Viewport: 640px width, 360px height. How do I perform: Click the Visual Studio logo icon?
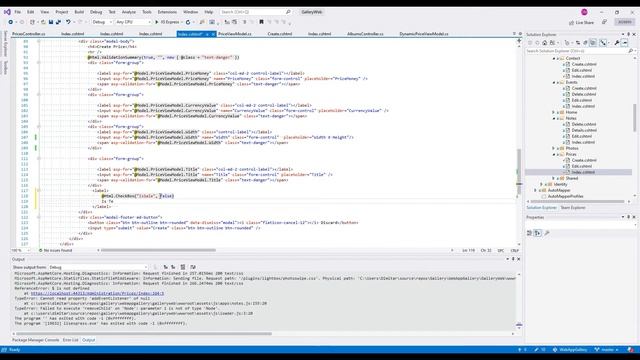(7, 12)
